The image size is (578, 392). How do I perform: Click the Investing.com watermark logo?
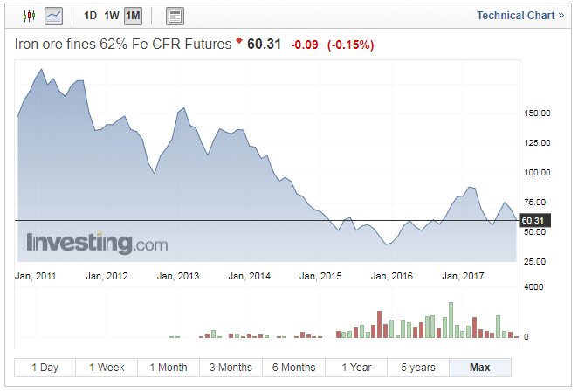click(x=97, y=243)
